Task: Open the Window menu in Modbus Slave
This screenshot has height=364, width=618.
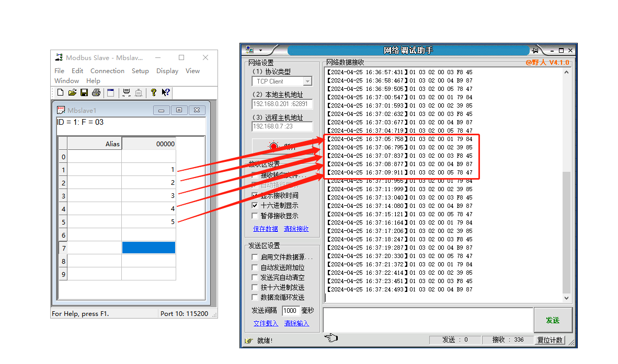Action: (x=66, y=80)
